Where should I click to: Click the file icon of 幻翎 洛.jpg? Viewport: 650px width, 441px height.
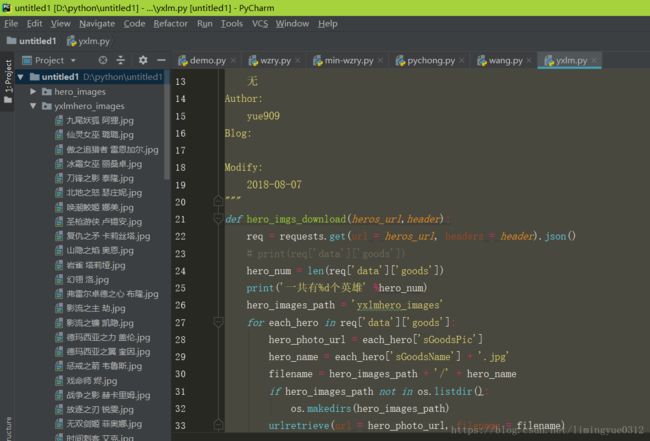click(59, 280)
